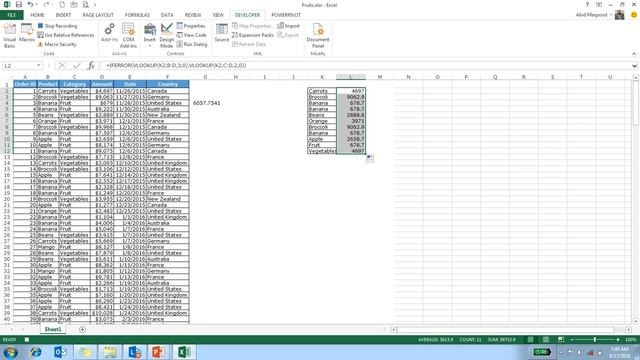Click the macro recording stop icon in status bar
This screenshot has width=640, height=360.
[x=27, y=340]
